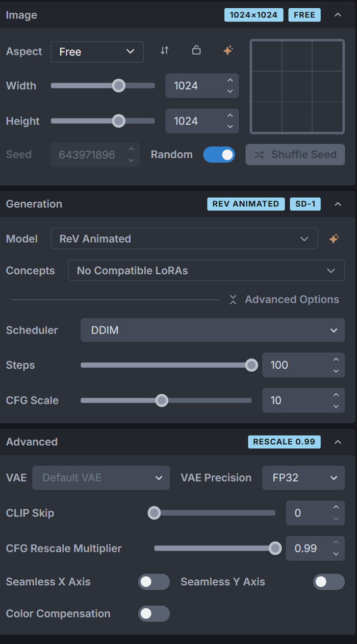
Task: Increment the Width value stepper arrow
Action: 230,81
